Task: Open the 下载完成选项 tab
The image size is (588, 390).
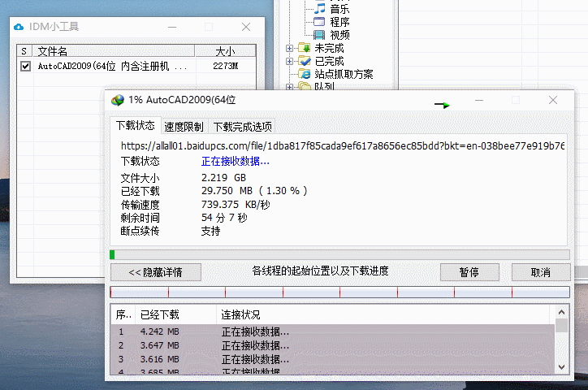Action: click(242, 127)
